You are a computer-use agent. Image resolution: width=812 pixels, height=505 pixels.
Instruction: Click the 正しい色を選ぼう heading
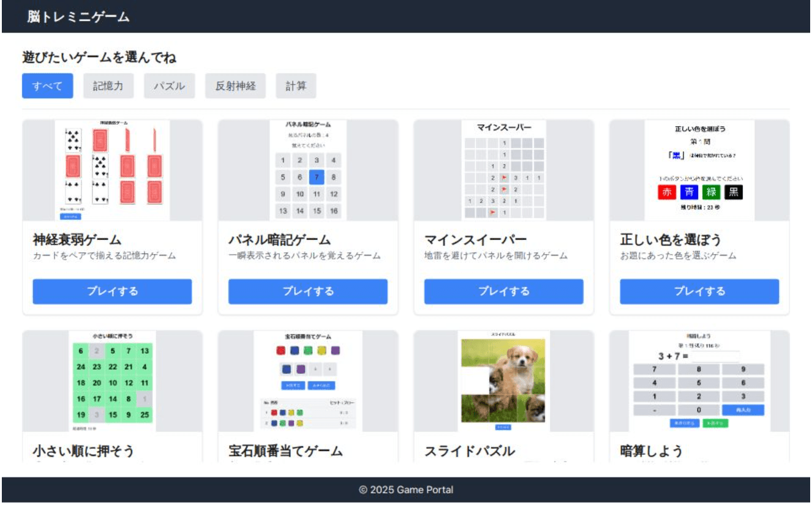[671, 239]
